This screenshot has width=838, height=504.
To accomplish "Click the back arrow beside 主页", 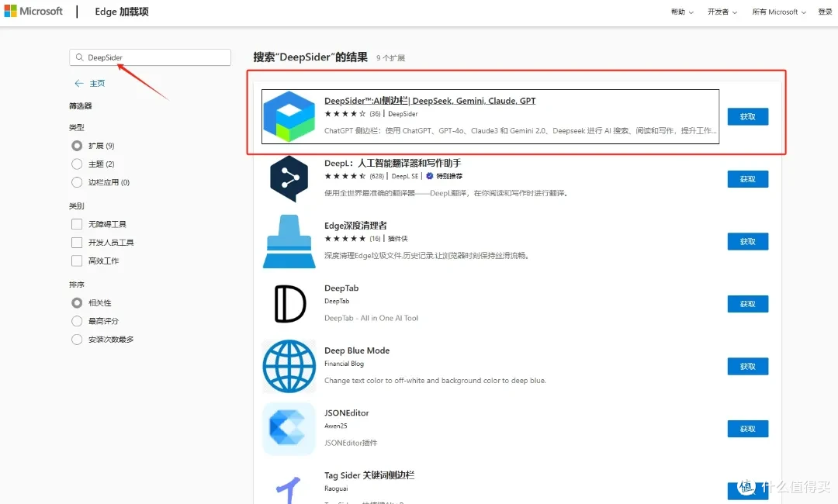I will 79,83.
